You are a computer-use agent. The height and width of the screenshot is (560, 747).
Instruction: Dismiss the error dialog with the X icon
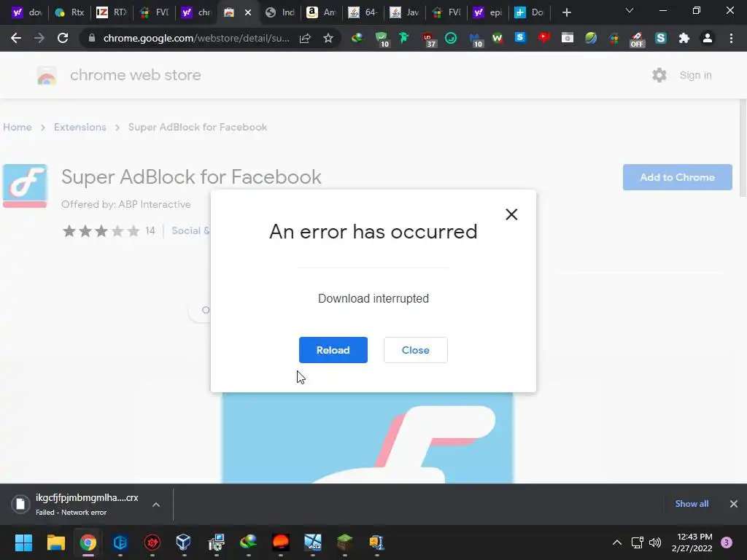[511, 214]
